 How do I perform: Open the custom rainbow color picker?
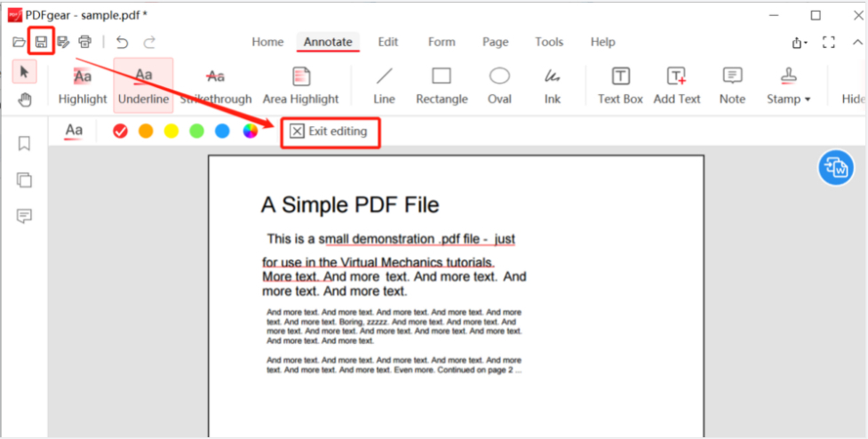coord(251,132)
